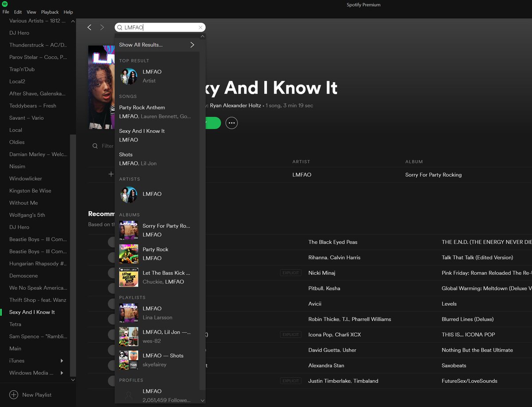Click the New Playlist plus icon
Viewport: 532px width, 407px height.
14,395
